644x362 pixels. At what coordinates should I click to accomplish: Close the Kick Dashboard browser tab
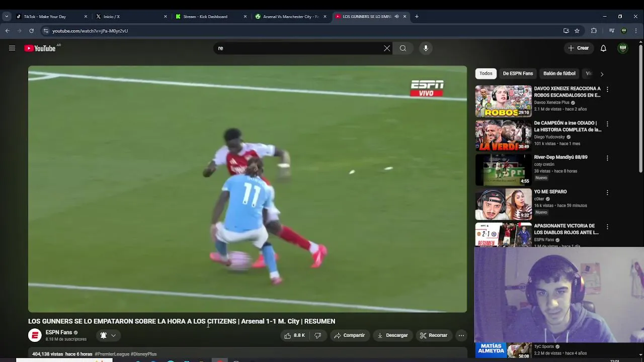[245, 17]
